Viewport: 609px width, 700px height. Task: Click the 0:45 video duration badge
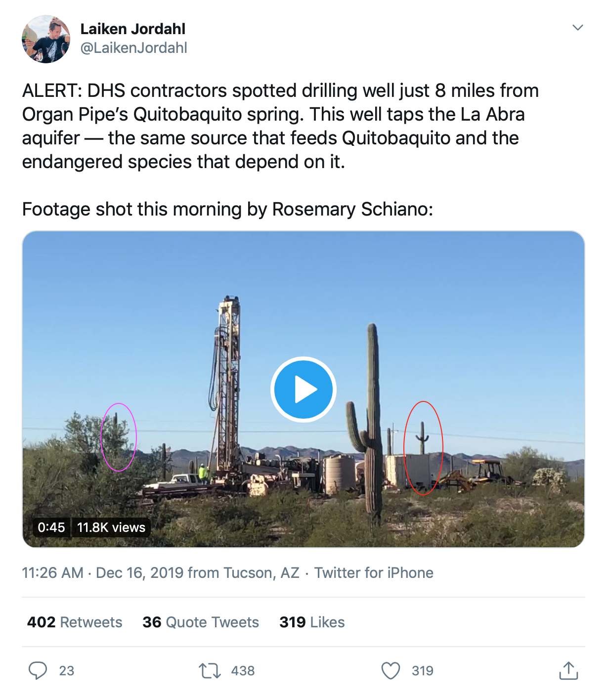click(51, 527)
